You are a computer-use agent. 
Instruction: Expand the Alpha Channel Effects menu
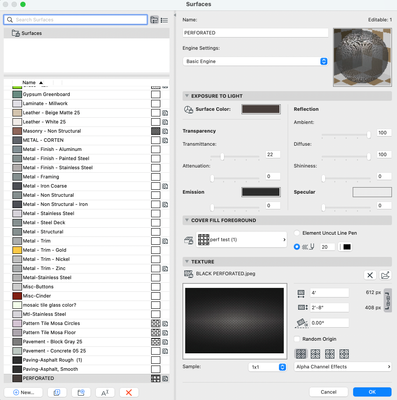click(x=342, y=367)
